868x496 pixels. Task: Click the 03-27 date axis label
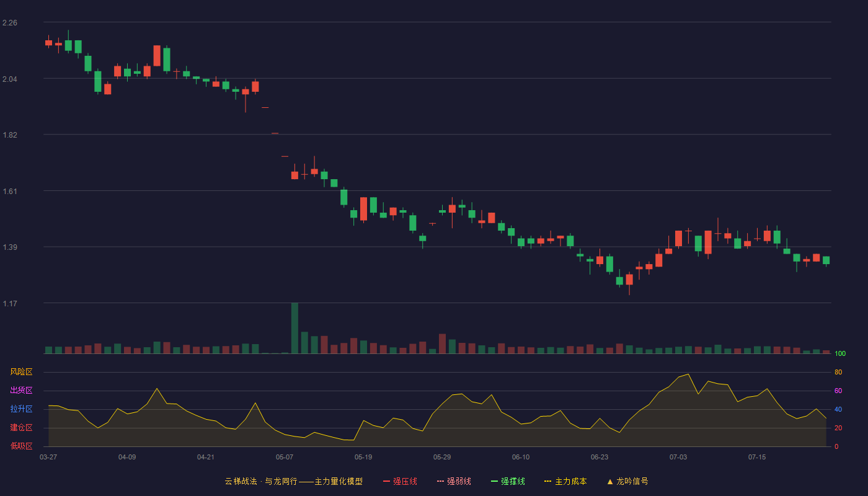point(48,457)
